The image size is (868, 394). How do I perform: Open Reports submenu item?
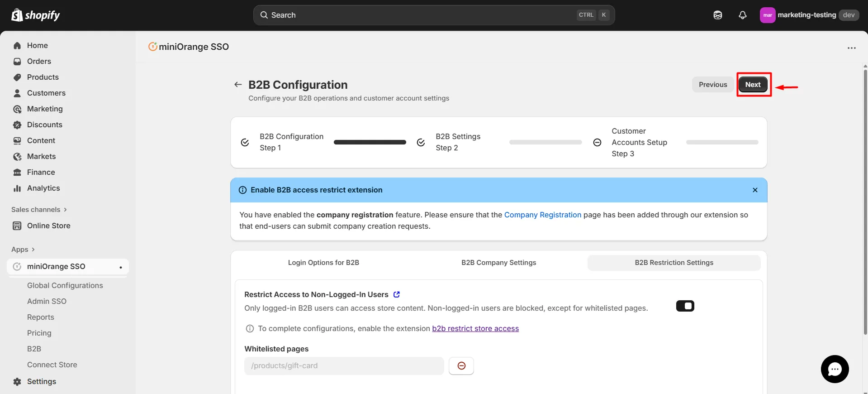41,317
